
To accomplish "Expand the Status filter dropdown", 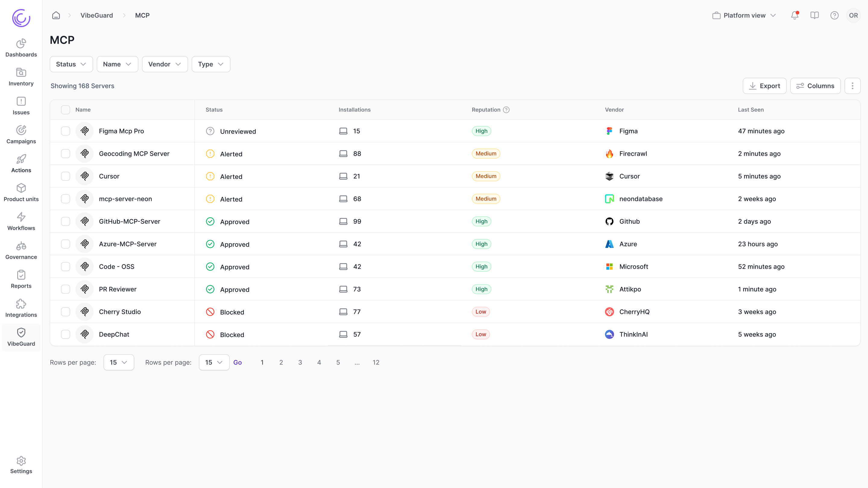I will tap(71, 64).
